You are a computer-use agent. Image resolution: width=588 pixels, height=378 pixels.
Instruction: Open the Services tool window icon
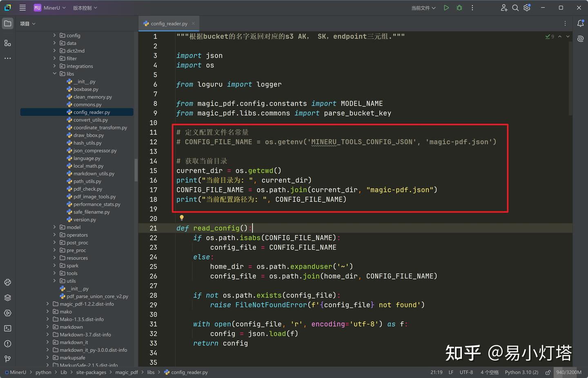tap(8, 313)
